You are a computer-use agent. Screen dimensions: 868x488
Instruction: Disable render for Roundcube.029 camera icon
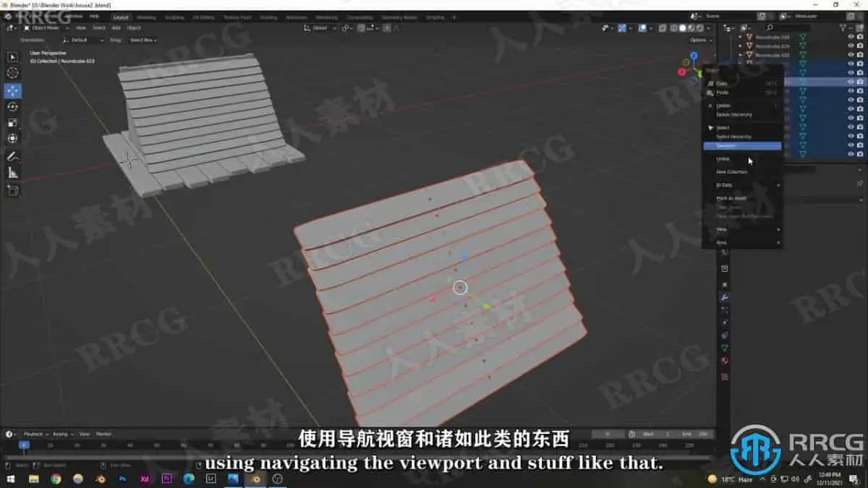point(860,46)
